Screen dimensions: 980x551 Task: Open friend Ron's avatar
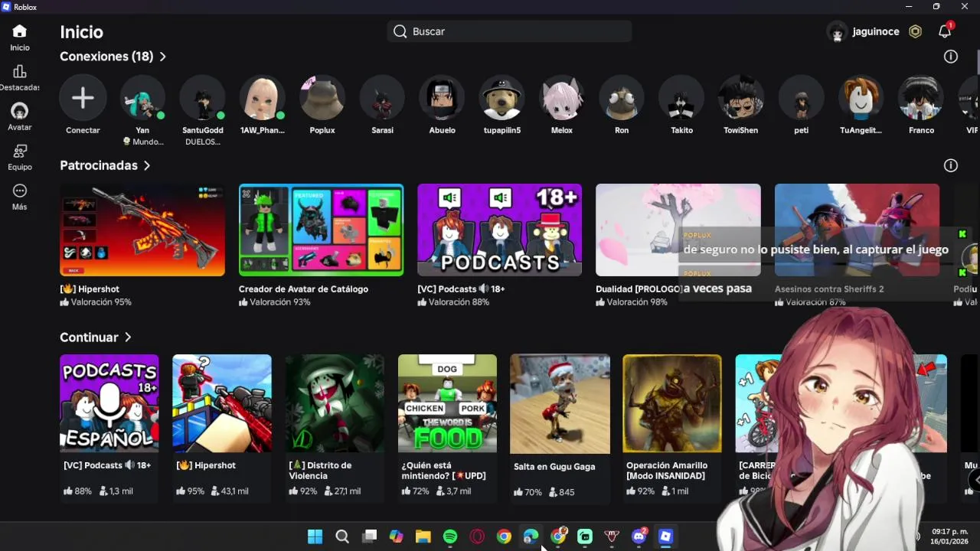(x=622, y=97)
